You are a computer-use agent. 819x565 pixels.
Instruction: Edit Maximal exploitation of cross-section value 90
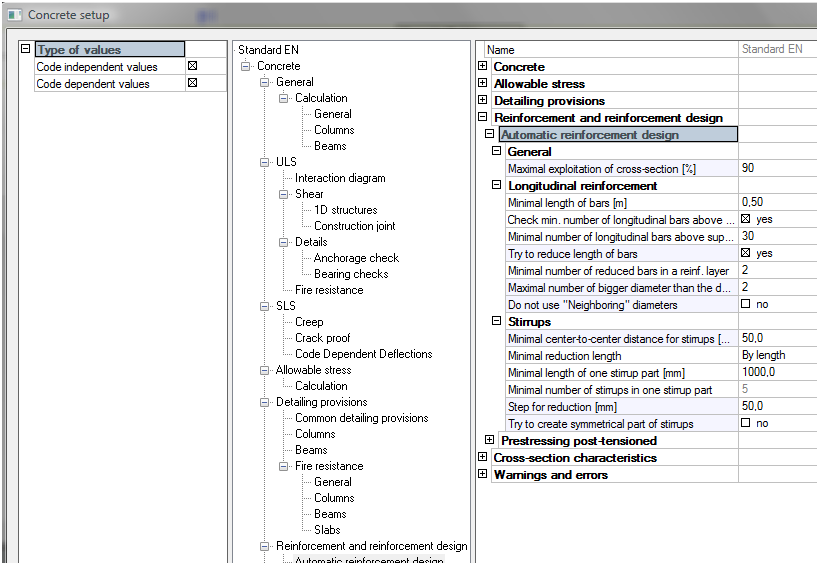778,168
